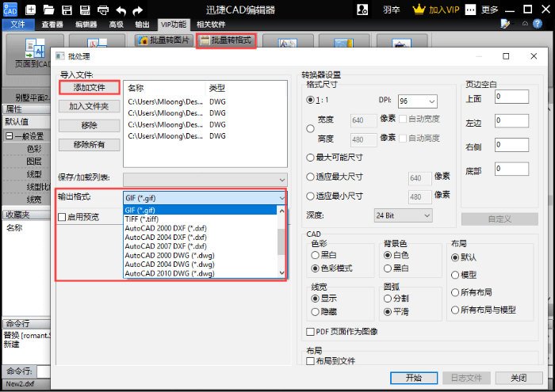Screen dimensions: 555x392
Task: Redo with the right arrow icon
Action: click(x=138, y=10)
